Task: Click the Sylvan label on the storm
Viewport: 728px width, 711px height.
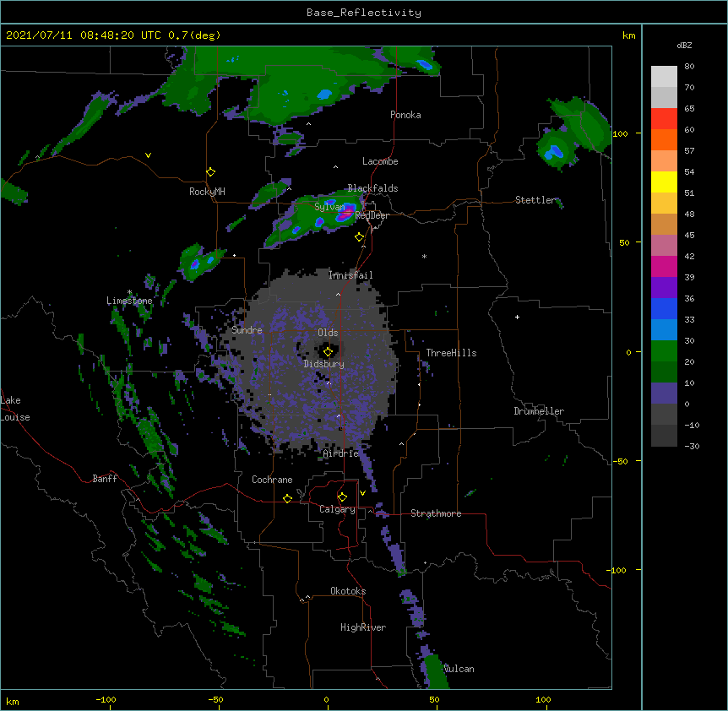Action: point(329,207)
